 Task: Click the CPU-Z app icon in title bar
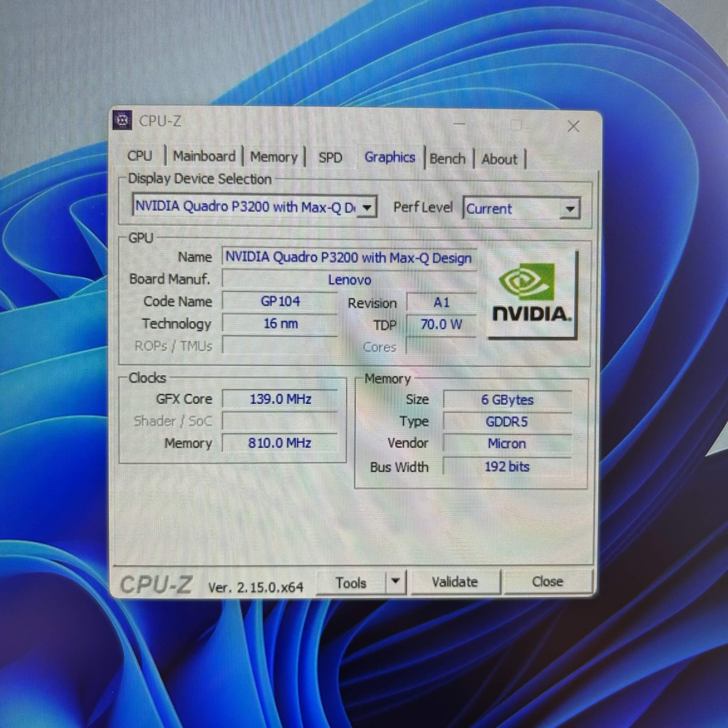[123, 120]
